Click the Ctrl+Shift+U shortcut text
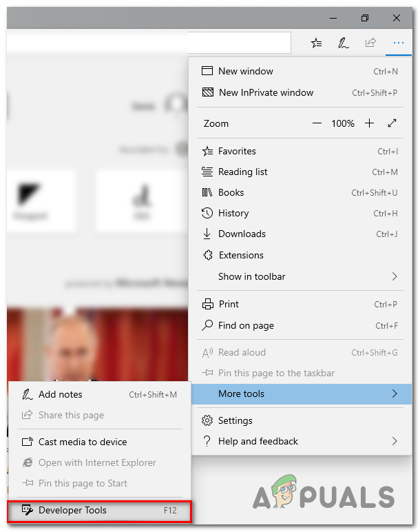Viewport: 420px width, 532px height. pyautogui.click(x=375, y=193)
